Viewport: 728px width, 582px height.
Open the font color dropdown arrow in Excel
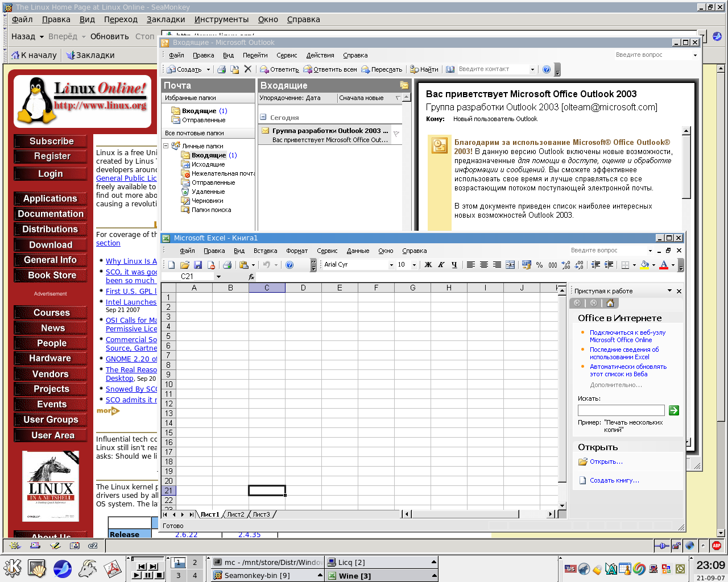coord(673,265)
